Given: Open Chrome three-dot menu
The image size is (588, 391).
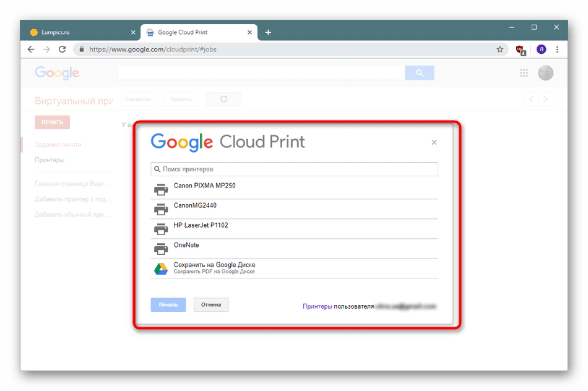Looking at the screenshot, I should pos(557,49).
